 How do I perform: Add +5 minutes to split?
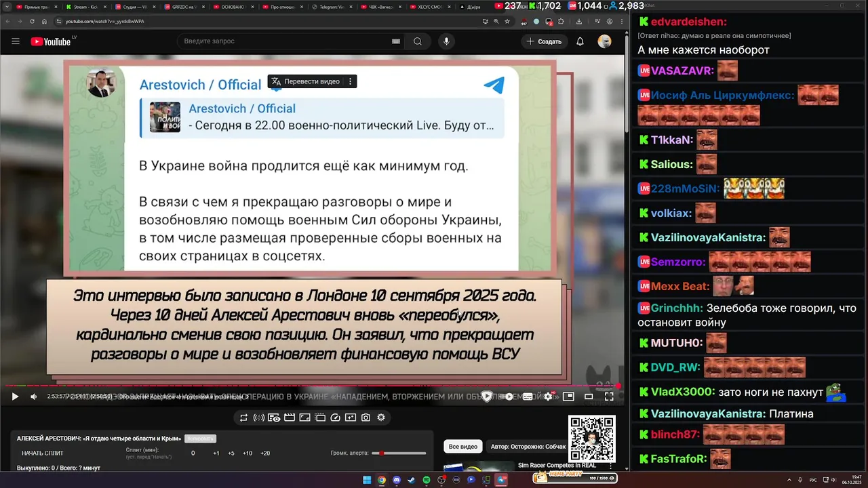tap(231, 453)
